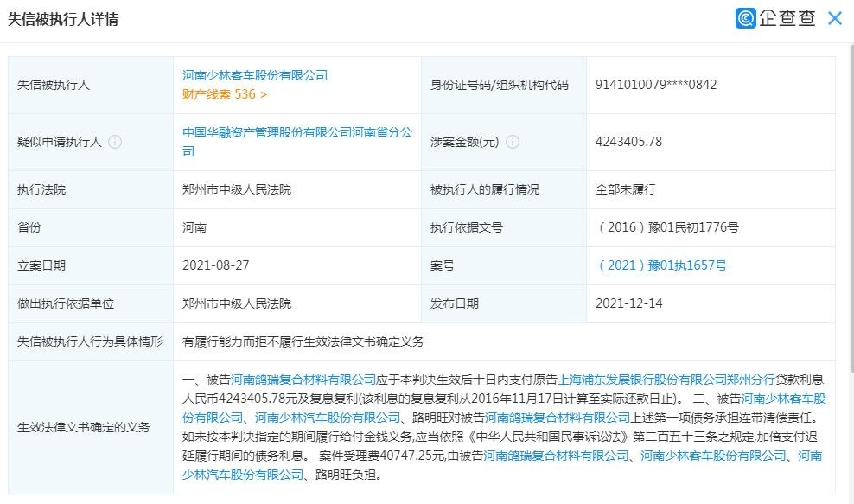
Task: Click 全部未履行 performance status cell
Action: click(626, 189)
